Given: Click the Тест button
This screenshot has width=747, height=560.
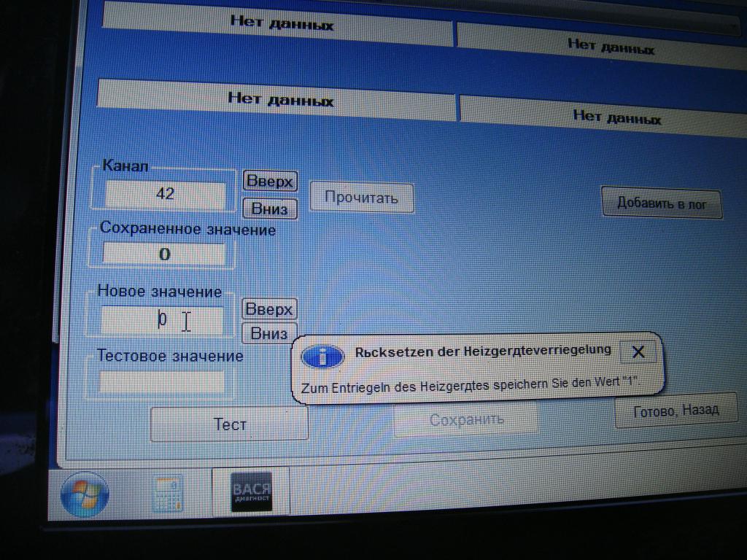Looking at the screenshot, I should click(x=230, y=424).
